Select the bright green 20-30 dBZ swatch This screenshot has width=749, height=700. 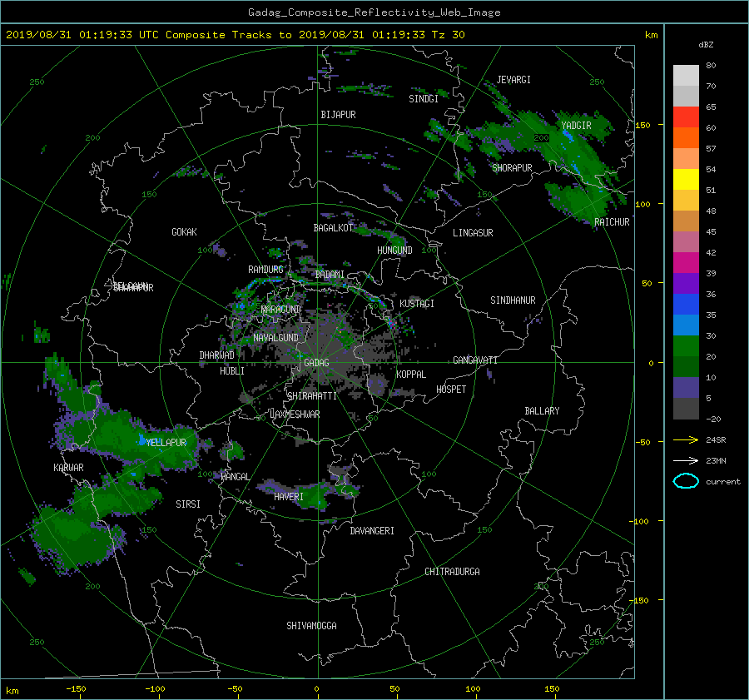click(686, 345)
